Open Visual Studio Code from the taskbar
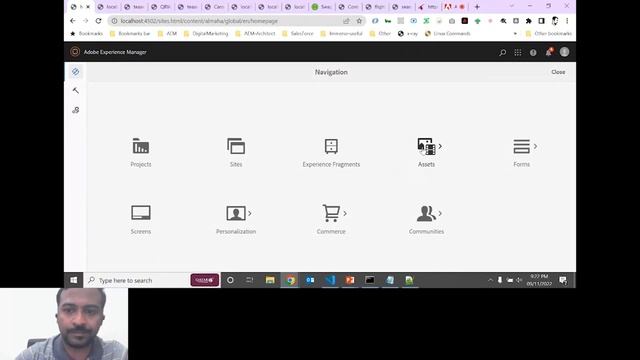The image size is (640, 360). pyautogui.click(x=330, y=280)
